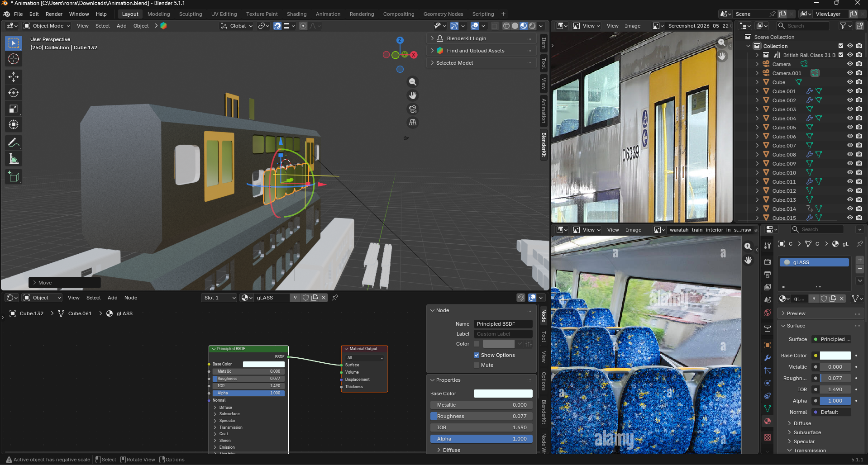This screenshot has width=868, height=465.
Task: Open the Global transform orientation dropdown
Action: 237,26
